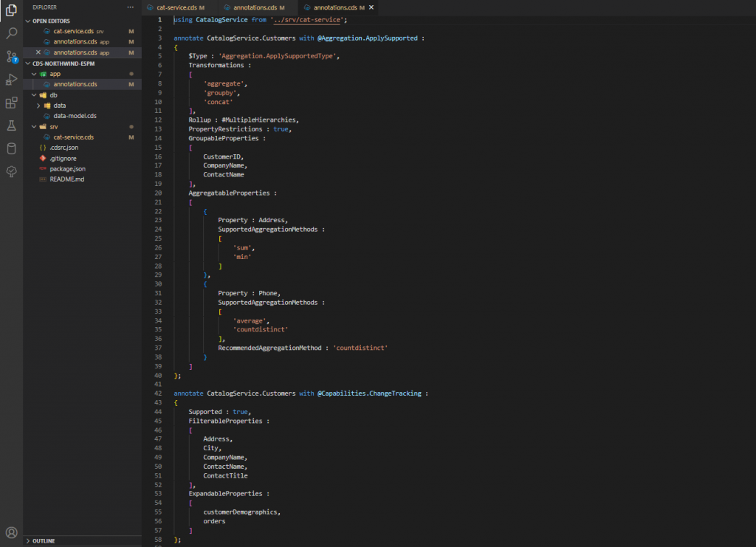This screenshot has width=756, height=547.
Task: Close the active annotations.cds tab
Action: [x=371, y=7]
